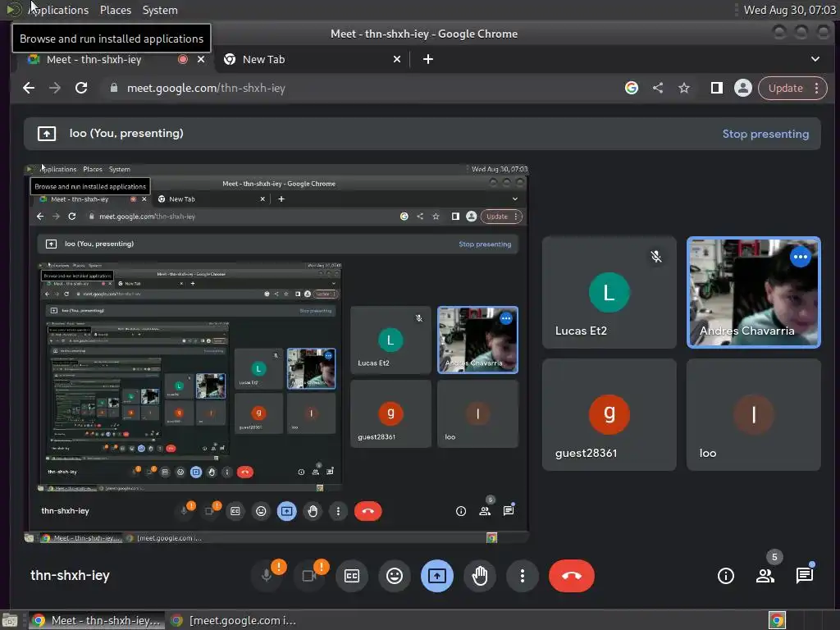Open options on Andres Chavarria tile
840x630 pixels.
point(801,257)
